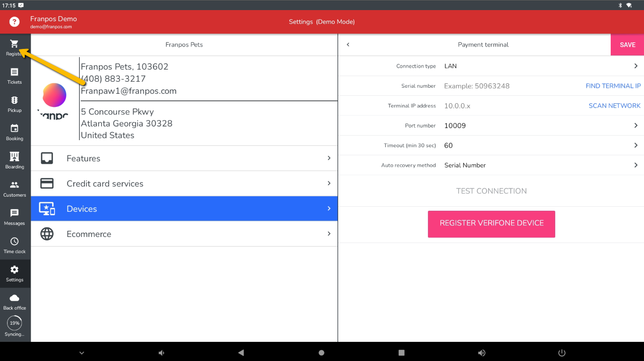Click the help question mark icon
The width and height of the screenshot is (644, 361).
[15, 22]
